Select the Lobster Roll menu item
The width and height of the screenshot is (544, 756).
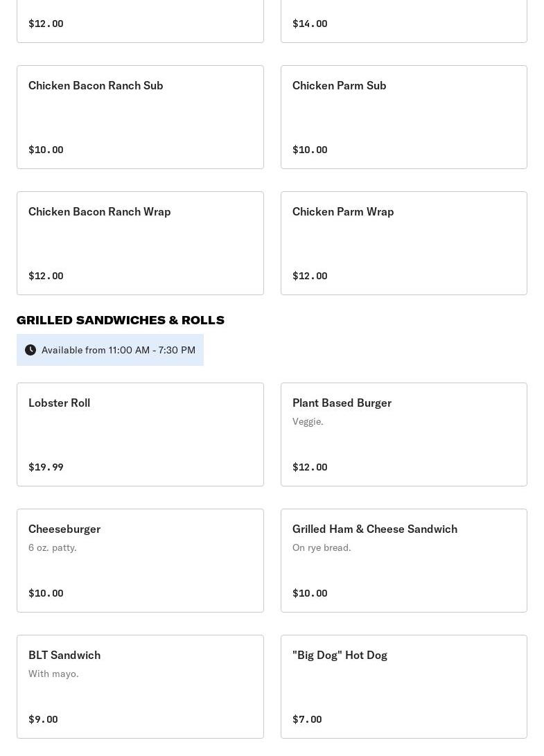(x=140, y=434)
